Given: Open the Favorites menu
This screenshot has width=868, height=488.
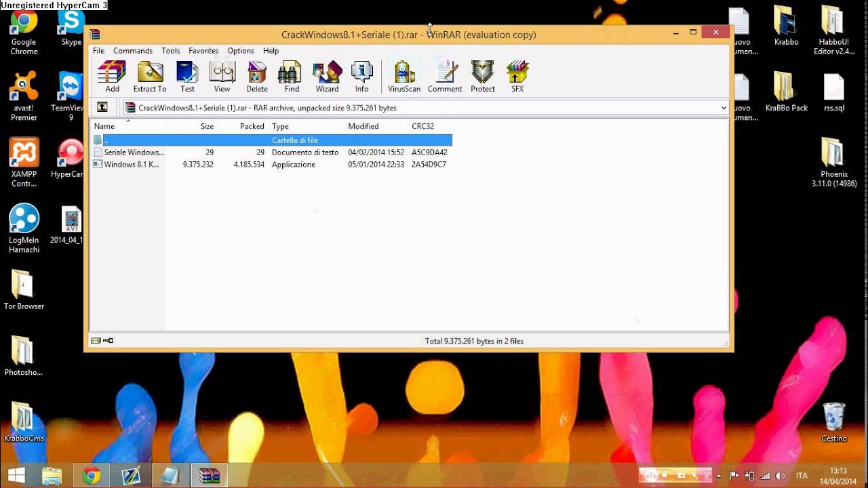Looking at the screenshot, I should (x=203, y=51).
